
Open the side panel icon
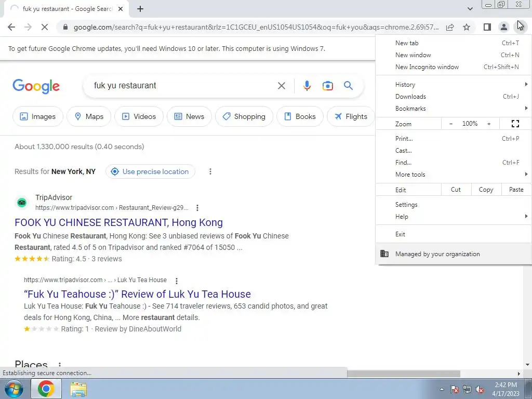[x=487, y=27]
